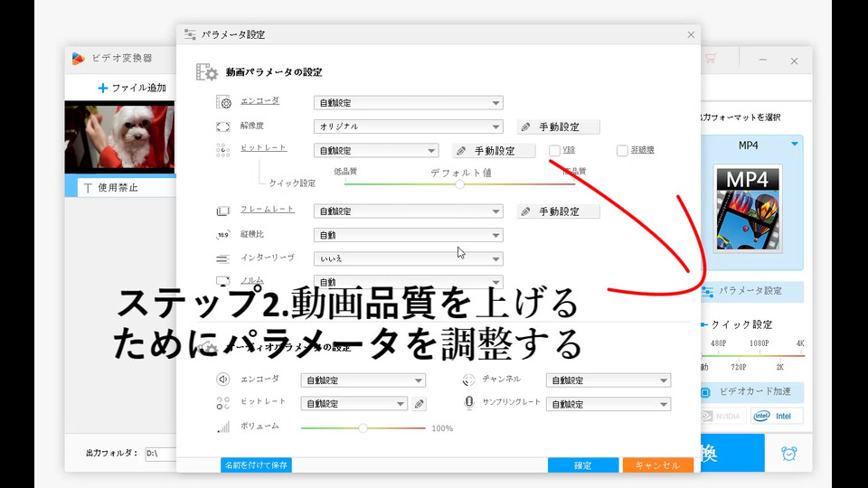Image resolution: width=868 pixels, height=488 pixels.
Task: Click the video bitrate dots icon
Action: [223, 150]
